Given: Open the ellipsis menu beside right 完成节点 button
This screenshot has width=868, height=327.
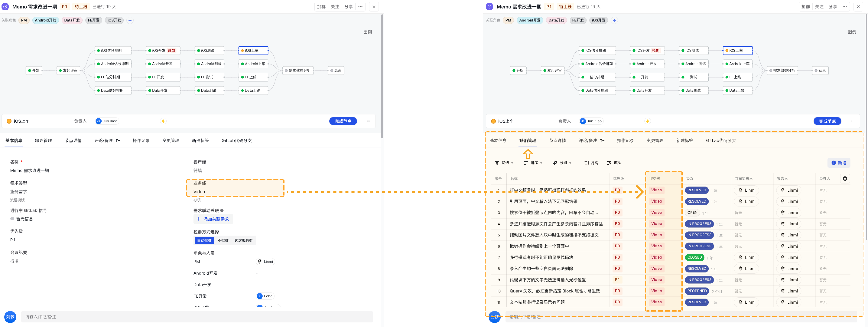Looking at the screenshot, I should tap(853, 121).
